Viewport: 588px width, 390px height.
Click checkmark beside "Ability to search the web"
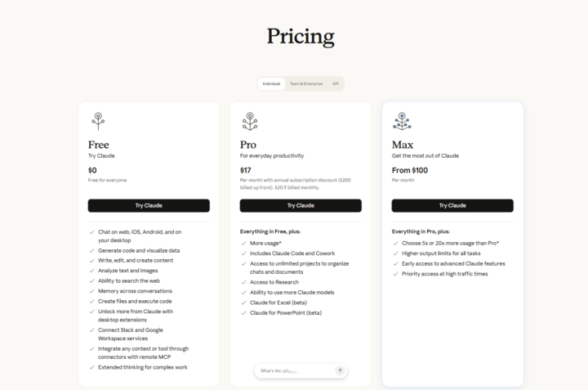(x=91, y=280)
